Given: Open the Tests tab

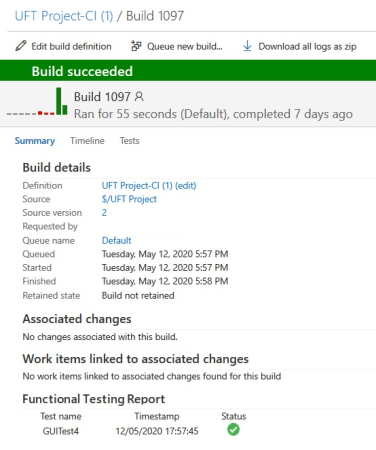Looking at the screenshot, I should [130, 141].
